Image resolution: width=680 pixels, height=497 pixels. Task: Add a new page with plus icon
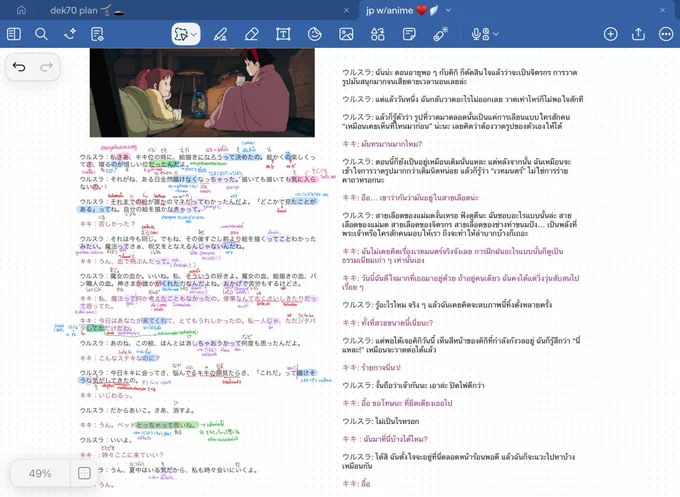pyautogui.click(x=611, y=34)
